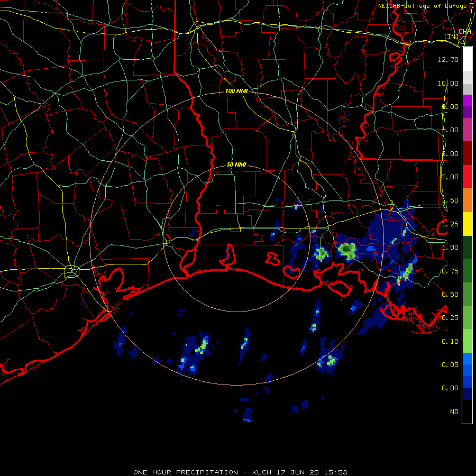This screenshot has width=476, height=476.
Task: Select the bright magenta legend swatch
Action: [467, 101]
